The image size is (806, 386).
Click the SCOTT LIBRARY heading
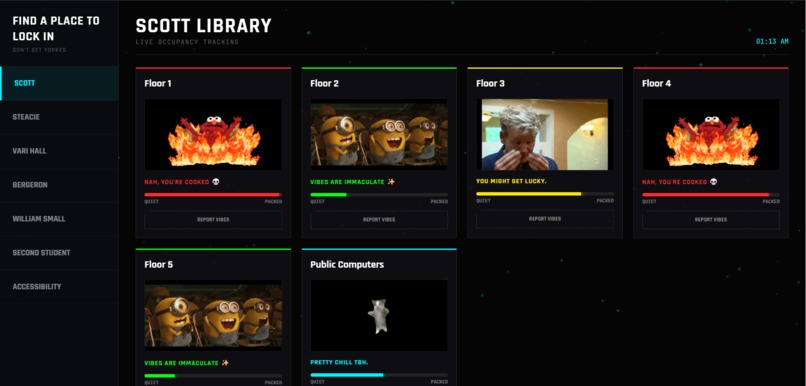[204, 26]
